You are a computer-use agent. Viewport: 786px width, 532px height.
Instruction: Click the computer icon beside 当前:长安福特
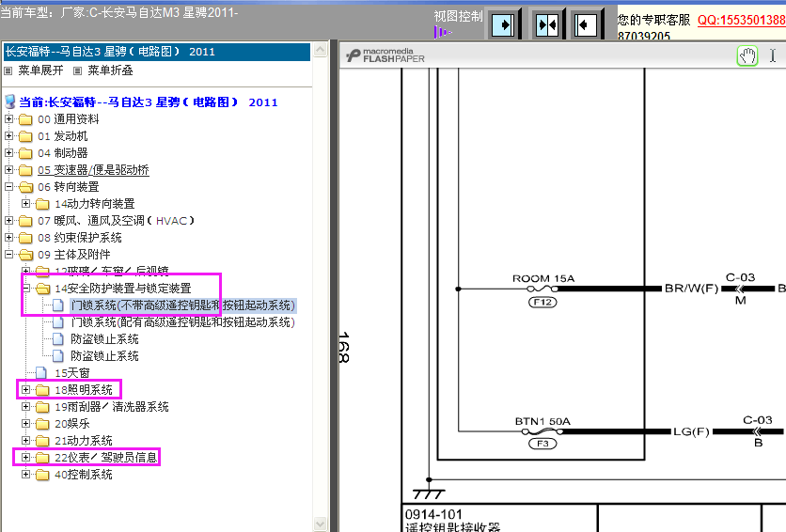point(10,102)
